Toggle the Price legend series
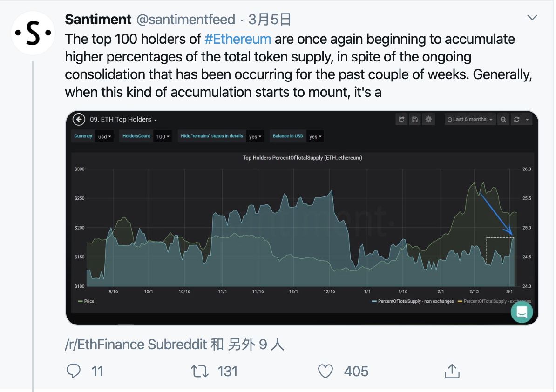This screenshot has height=392, width=556. [x=86, y=301]
